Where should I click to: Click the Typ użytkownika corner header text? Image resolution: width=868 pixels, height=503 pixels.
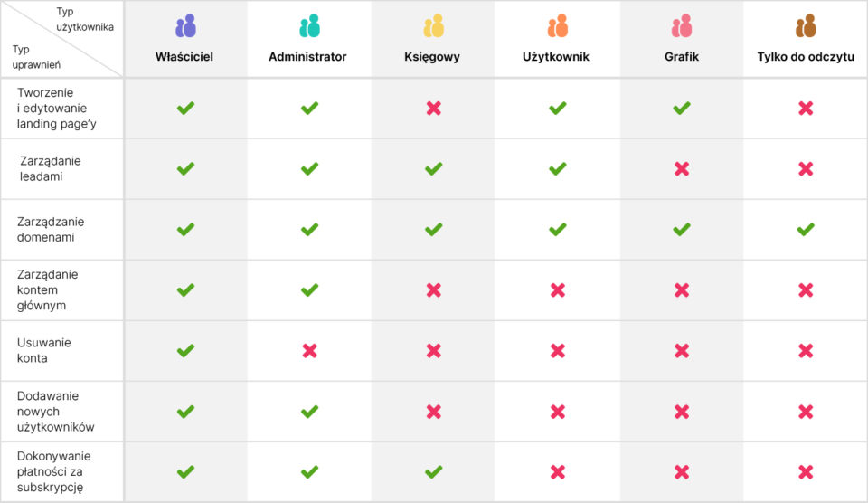[85, 19]
